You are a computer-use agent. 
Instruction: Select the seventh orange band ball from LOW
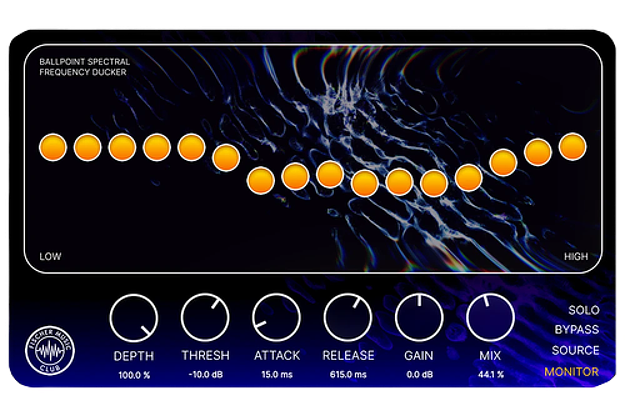tap(261, 181)
